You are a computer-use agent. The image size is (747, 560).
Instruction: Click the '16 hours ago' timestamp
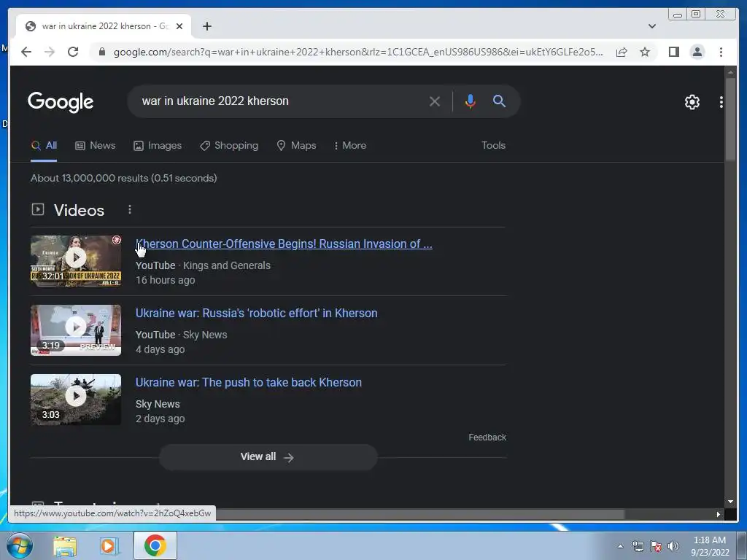pos(166,280)
